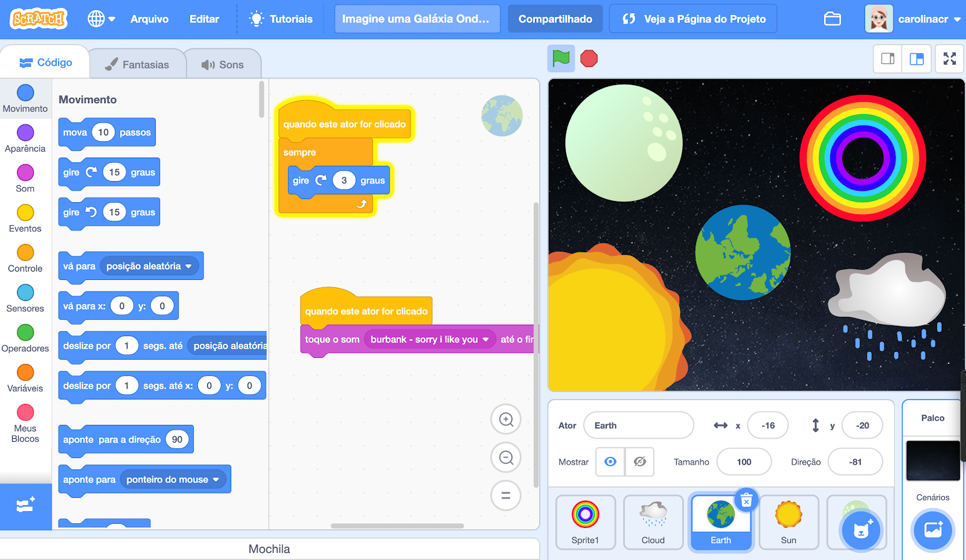Open the Arquivo menu

tap(149, 19)
